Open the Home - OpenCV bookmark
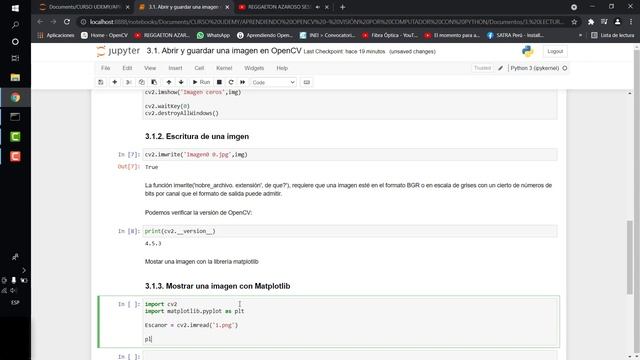The height and width of the screenshot is (360, 640). click(x=104, y=36)
